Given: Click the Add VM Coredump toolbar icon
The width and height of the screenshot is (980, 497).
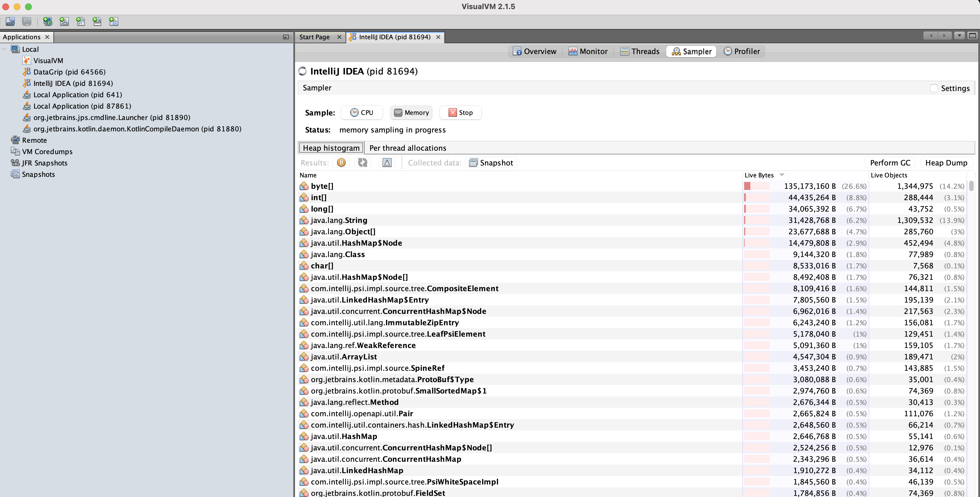Looking at the screenshot, I should coord(81,21).
